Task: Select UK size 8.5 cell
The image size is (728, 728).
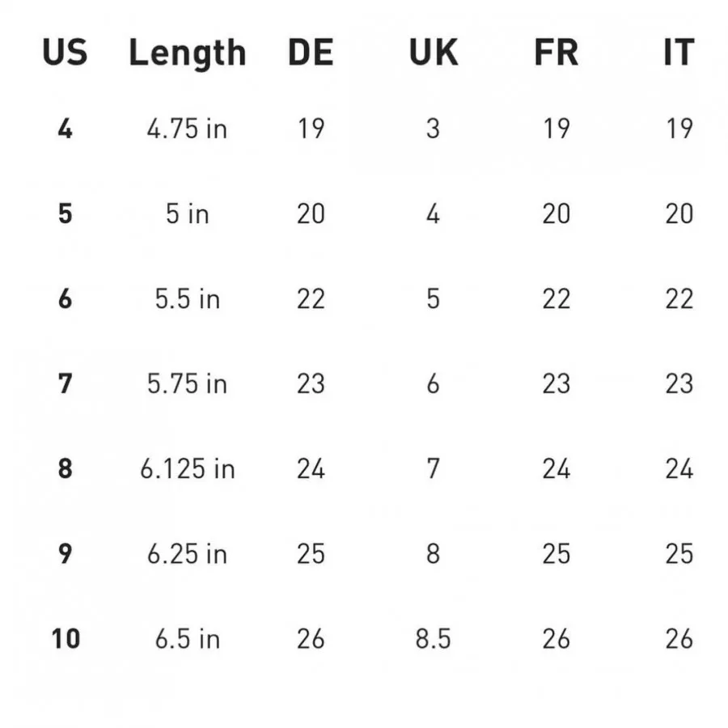Action: pyautogui.click(x=433, y=638)
